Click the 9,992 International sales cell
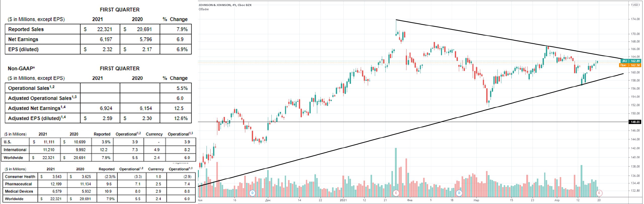This screenshot has height=204, width=644. (81, 150)
